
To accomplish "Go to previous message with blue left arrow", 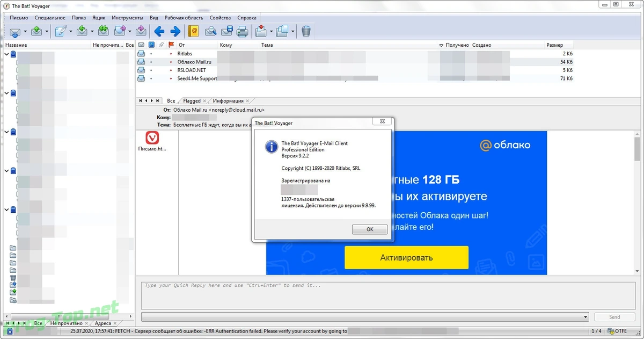I will (x=159, y=31).
